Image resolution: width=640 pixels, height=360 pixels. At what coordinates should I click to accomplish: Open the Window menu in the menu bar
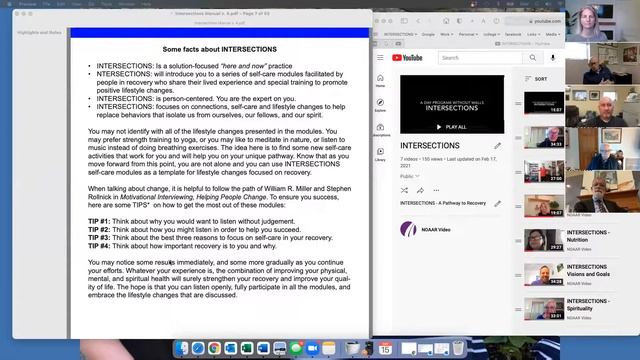click(x=127, y=4)
